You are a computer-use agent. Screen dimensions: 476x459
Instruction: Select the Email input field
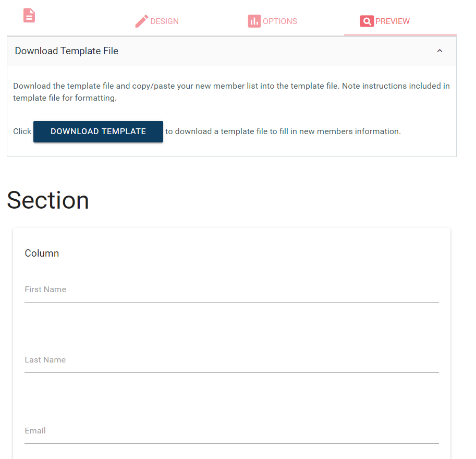click(231, 431)
